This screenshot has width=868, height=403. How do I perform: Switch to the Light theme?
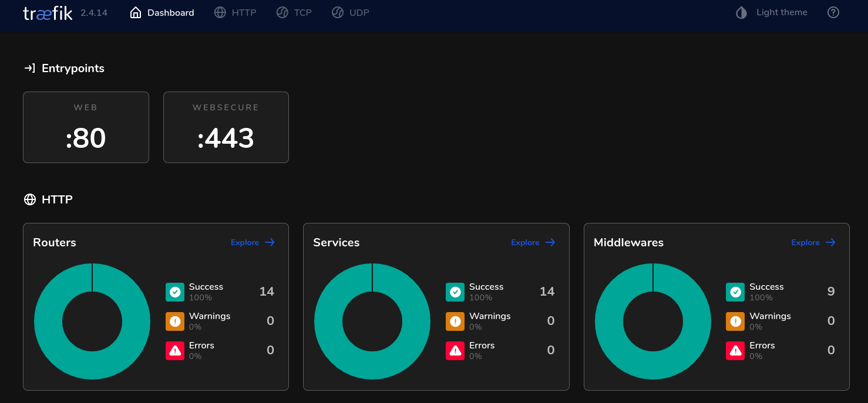771,12
